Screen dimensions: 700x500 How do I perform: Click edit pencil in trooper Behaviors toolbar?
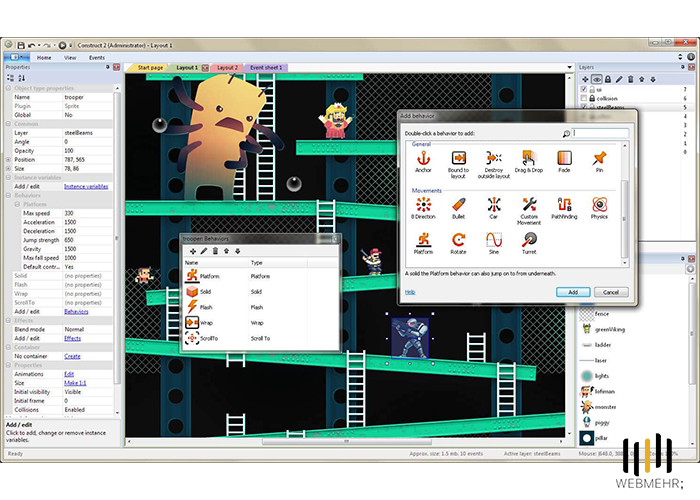pyautogui.click(x=204, y=251)
